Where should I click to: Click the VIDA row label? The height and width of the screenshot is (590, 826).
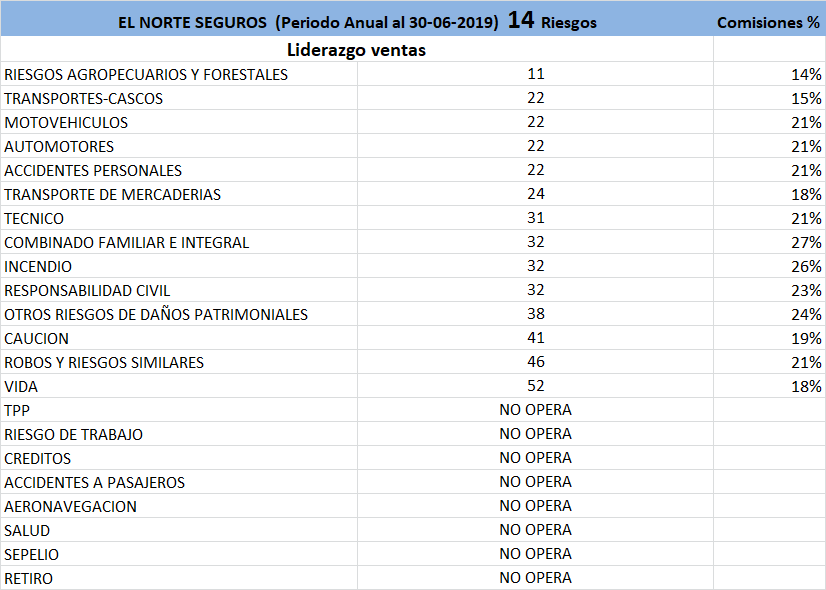pos(21,387)
